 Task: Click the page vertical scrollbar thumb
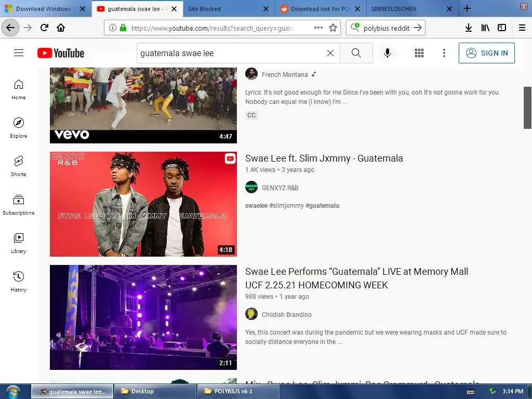click(527, 108)
